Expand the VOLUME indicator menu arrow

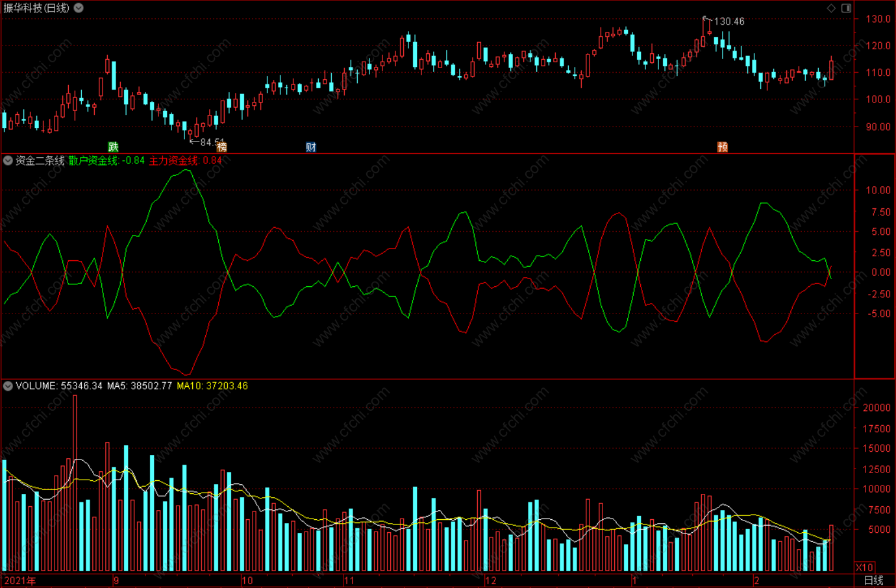click(x=8, y=386)
